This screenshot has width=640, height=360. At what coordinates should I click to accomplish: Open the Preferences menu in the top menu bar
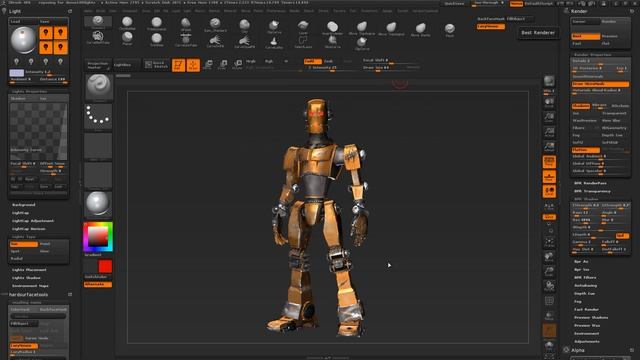pyautogui.click(x=276, y=11)
